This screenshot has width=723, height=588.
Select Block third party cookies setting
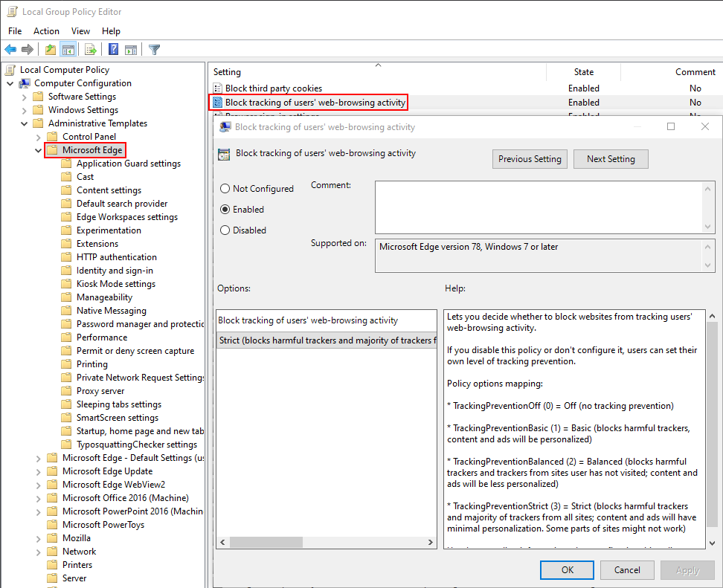[x=274, y=88]
